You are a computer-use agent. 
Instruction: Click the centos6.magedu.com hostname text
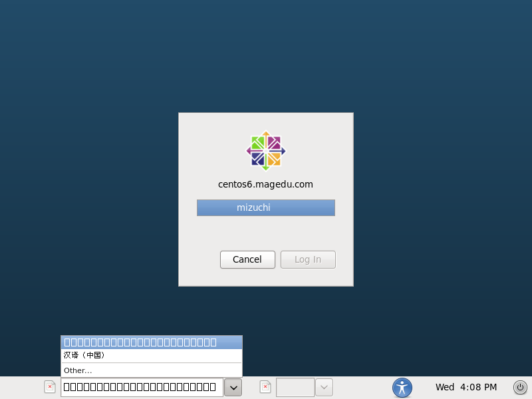pyautogui.click(x=265, y=184)
